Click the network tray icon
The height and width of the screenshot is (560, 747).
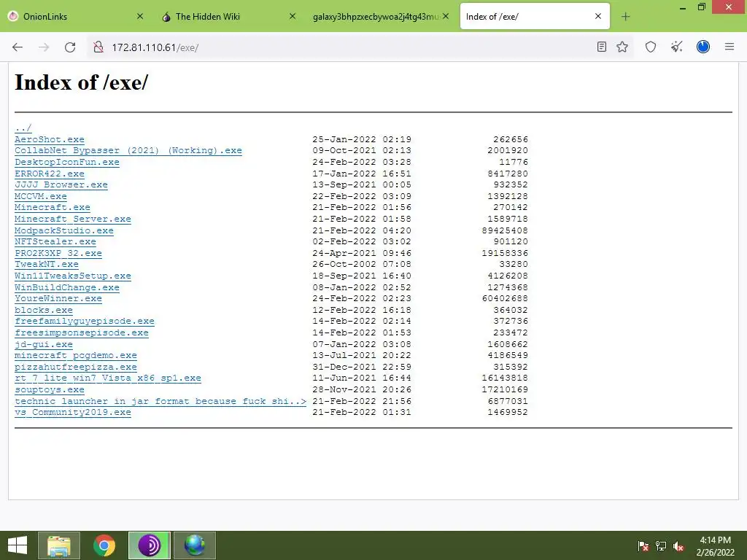[661, 545]
